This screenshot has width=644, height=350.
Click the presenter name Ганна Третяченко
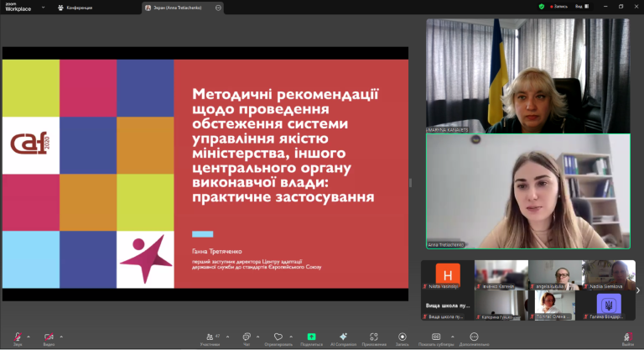pos(217,251)
